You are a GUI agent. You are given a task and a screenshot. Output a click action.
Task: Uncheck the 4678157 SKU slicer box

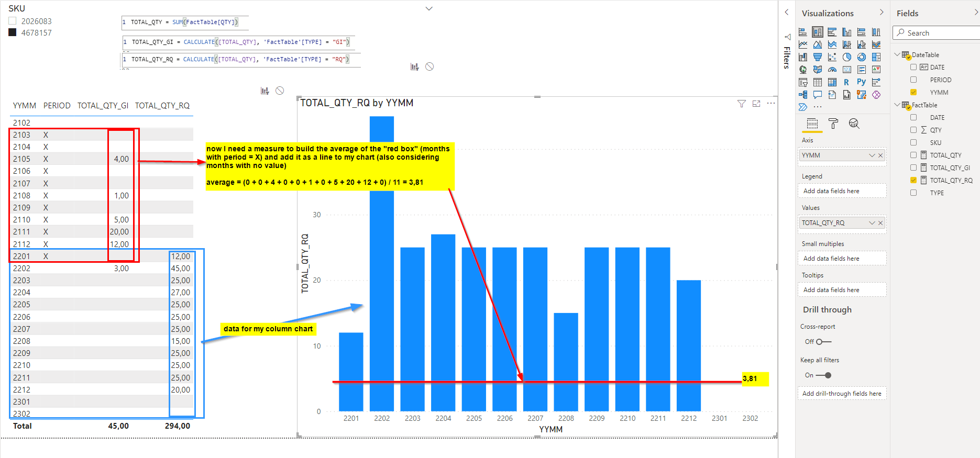(13, 32)
